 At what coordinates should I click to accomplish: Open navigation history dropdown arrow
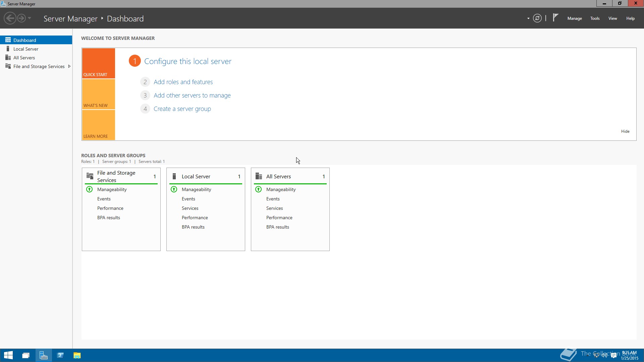[x=30, y=18]
